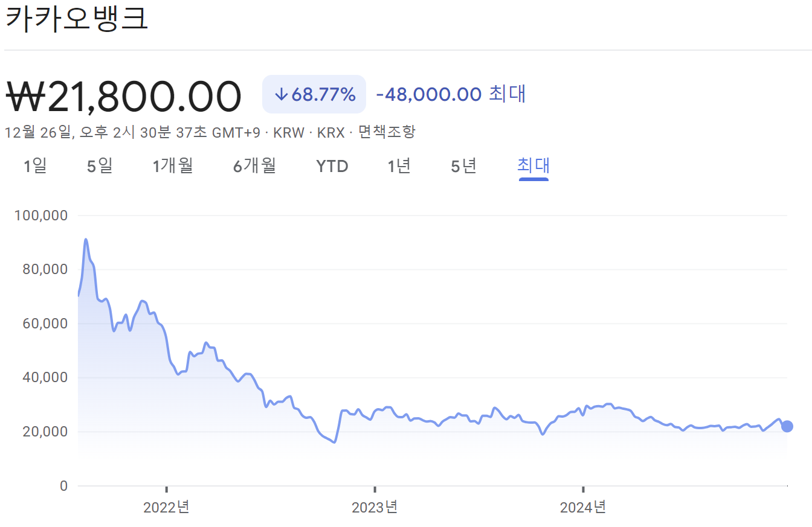Click the timestamp 12월 26일 text

[x=38, y=132]
